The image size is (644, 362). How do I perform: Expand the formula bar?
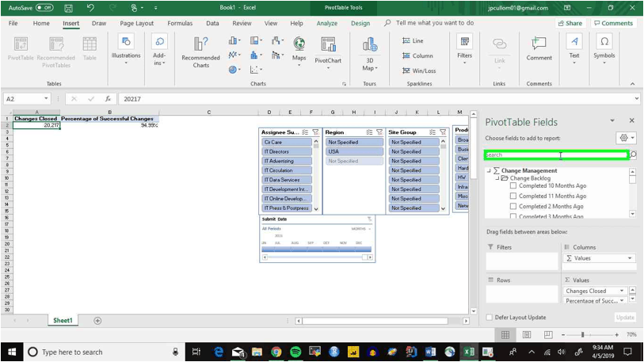[x=637, y=98]
